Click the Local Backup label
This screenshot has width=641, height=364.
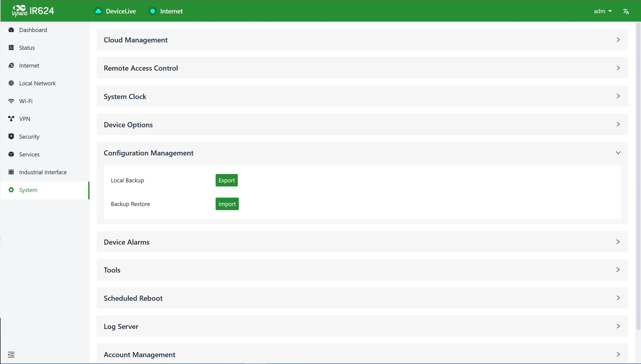(x=127, y=180)
